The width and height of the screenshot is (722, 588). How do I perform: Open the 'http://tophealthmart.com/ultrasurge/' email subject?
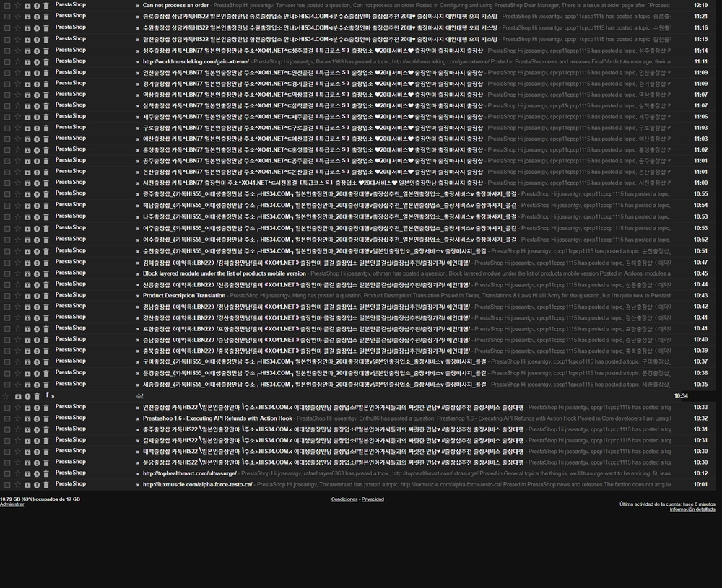[x=190, y=473]
